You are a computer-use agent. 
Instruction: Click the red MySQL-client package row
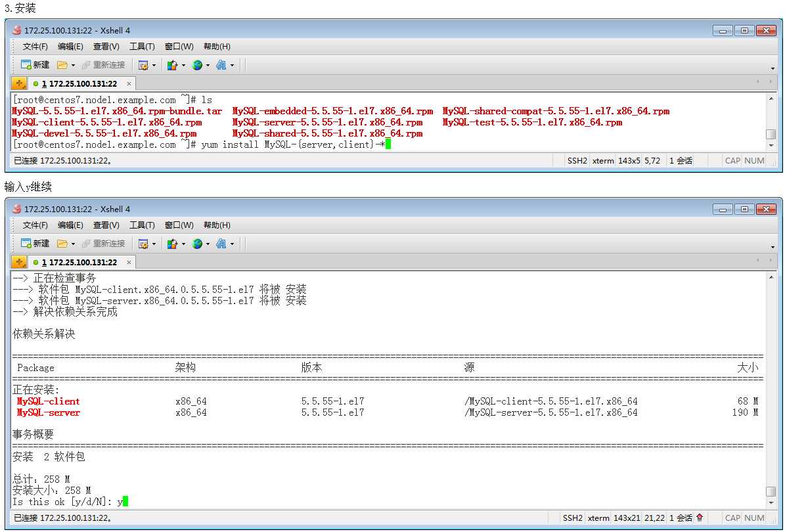point(388,401)
